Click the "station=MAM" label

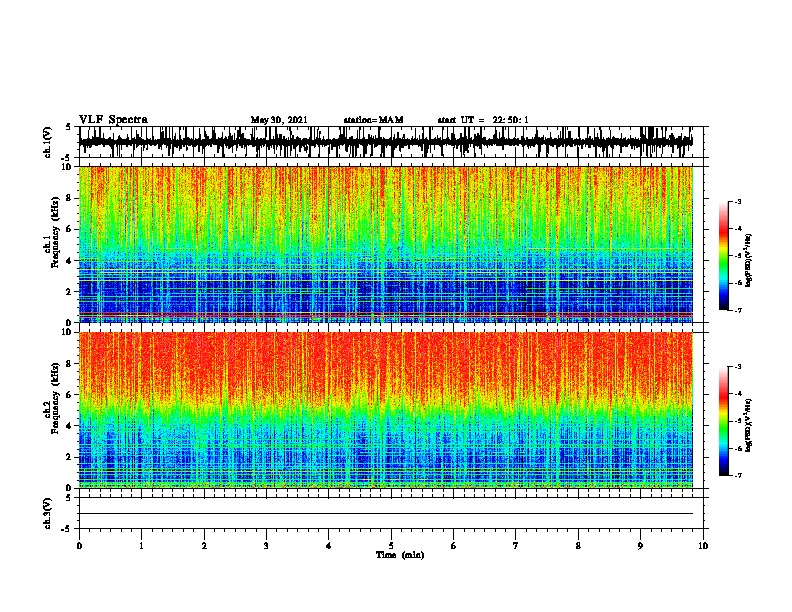point(373,120)
